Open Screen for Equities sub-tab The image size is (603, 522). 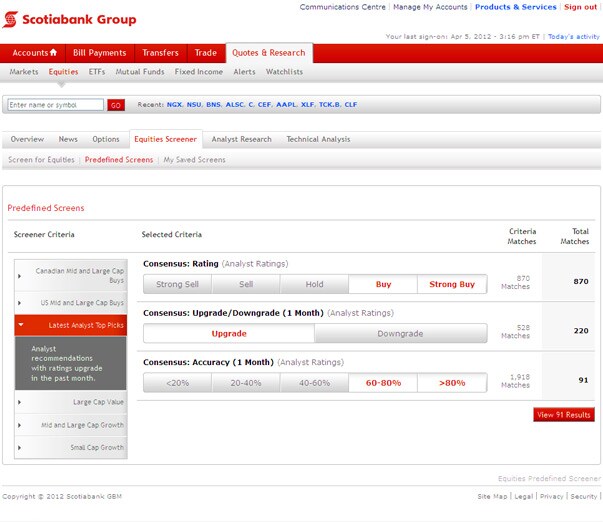click(41, 160)
